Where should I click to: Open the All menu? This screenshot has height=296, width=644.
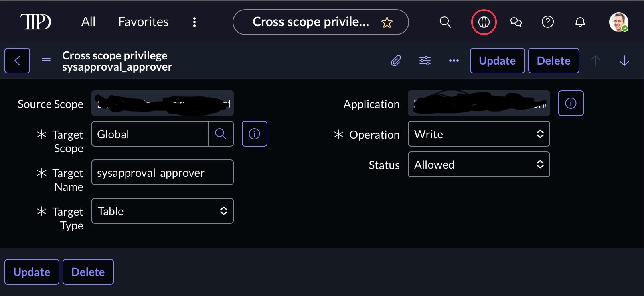88,22
